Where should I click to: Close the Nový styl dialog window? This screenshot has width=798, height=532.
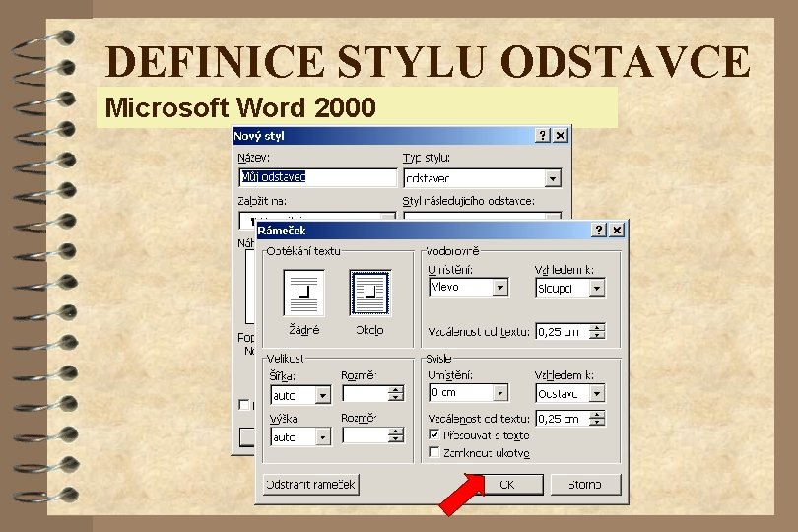point(560,135)
